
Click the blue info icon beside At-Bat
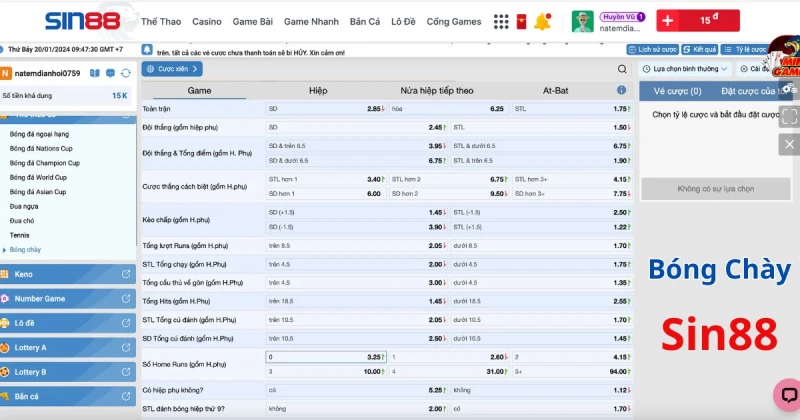point(621,90)
